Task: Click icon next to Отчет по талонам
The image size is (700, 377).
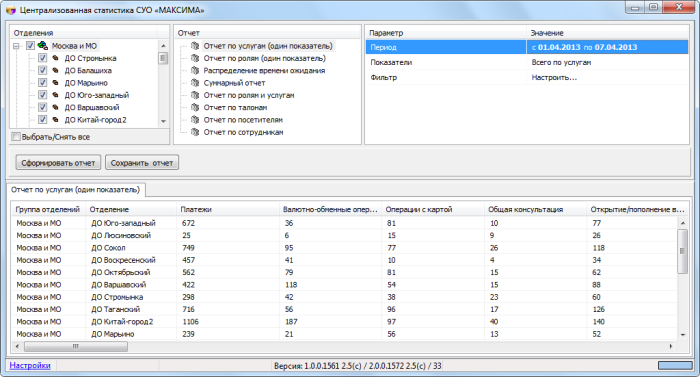Action: pyautogui.click(x=195, y=107)
